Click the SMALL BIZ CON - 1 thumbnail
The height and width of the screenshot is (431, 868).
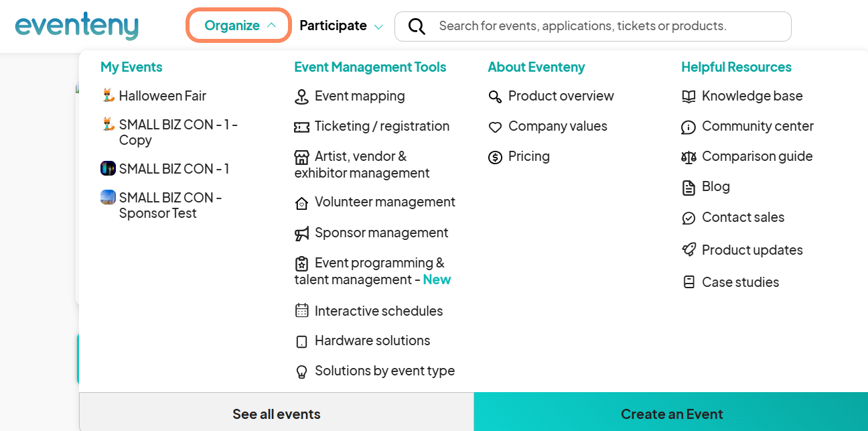[x=108, y=168]
